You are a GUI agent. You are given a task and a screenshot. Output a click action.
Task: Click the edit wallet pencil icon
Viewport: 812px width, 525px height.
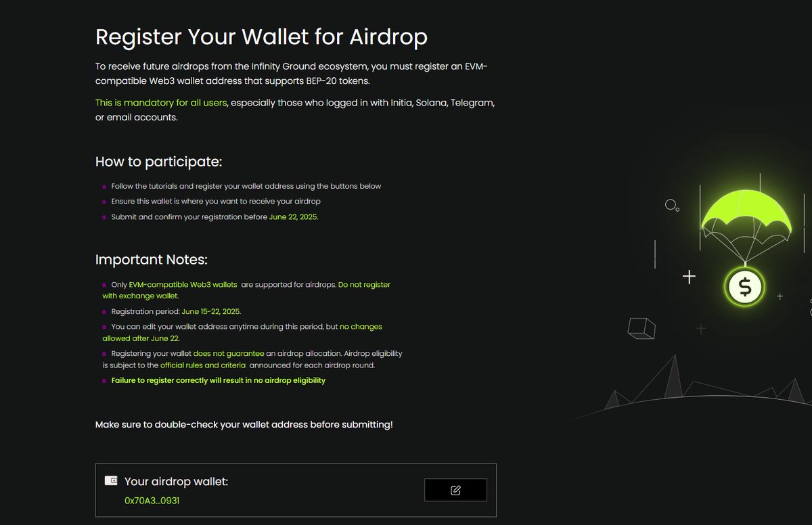[x=455, y=490]
